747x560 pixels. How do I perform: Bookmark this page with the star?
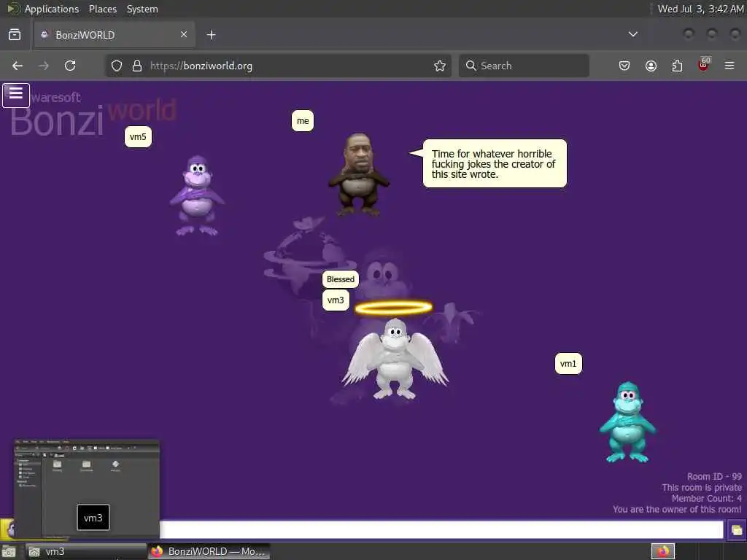click(440, 66)
